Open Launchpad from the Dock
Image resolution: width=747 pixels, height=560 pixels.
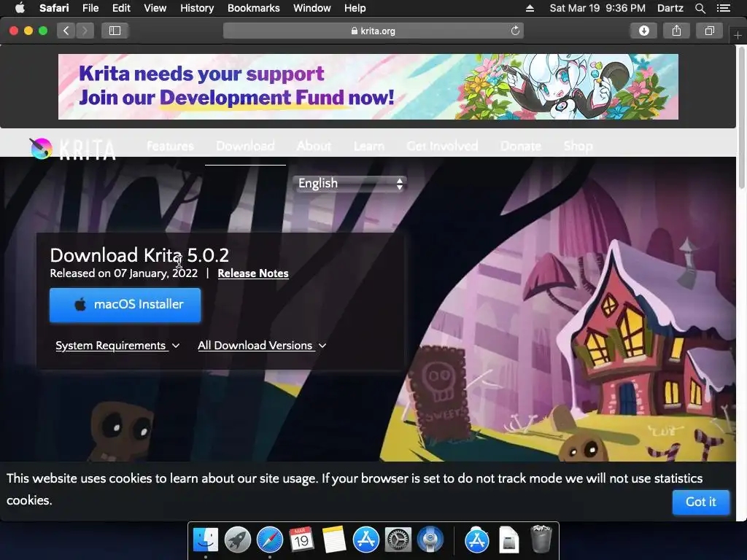[x=237, y=540]
